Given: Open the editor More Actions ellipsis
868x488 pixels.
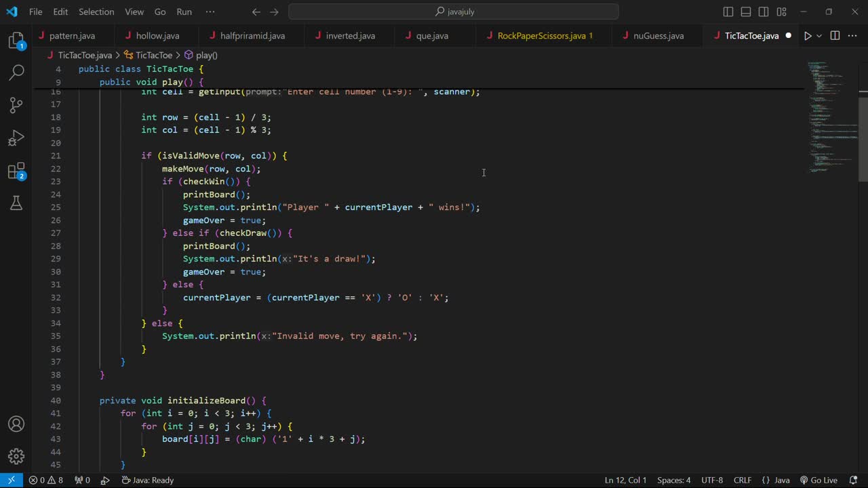Looking at the screenshot, I should tap(852, 36).
